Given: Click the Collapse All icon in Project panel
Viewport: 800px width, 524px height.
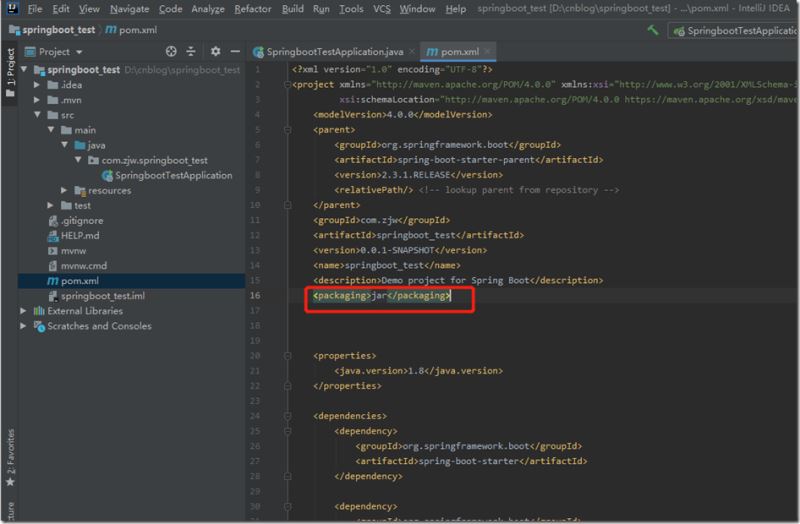Looking at the screenshot, I should tap(193, 51).
